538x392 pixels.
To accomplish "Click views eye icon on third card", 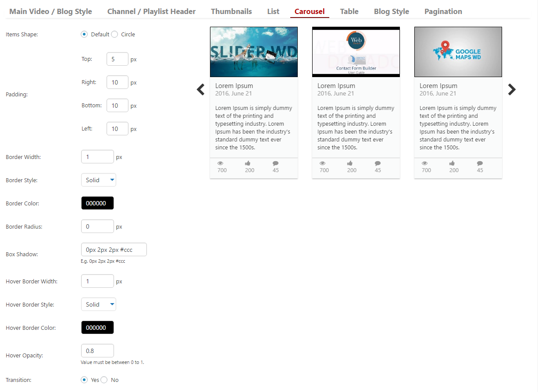I will [424, 163].
